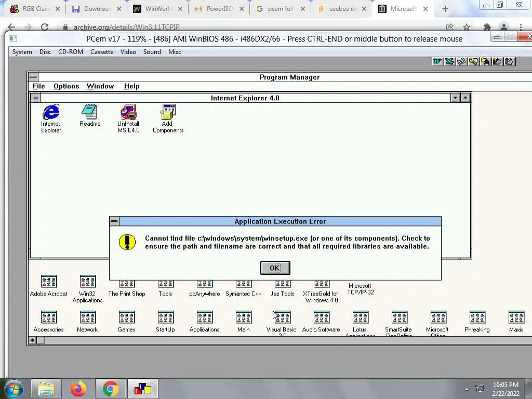Open the Internet Explorer program icon
The height and width of the screenshot is (399, 532).
(x=51, y=118)
